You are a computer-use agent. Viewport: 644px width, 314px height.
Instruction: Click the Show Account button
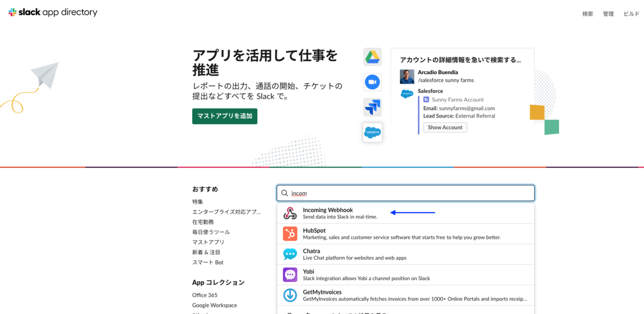[445, 127]
